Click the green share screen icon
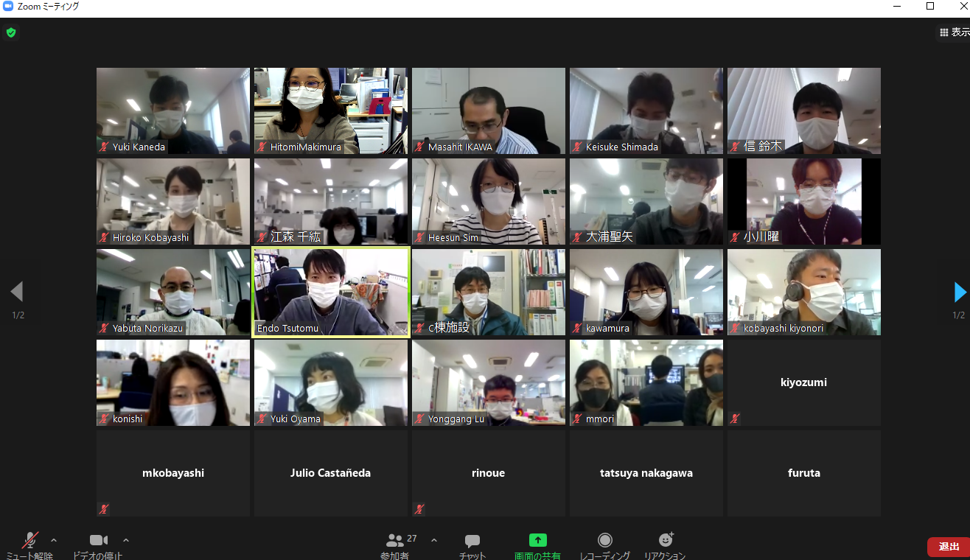This screenshot has height=560, width=970. tap(537, 541)
